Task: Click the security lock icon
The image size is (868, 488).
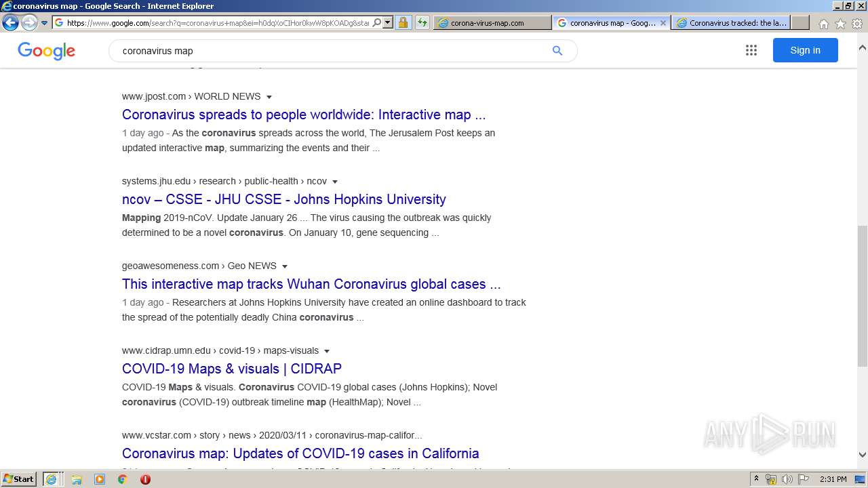Action: pos(403,22)
